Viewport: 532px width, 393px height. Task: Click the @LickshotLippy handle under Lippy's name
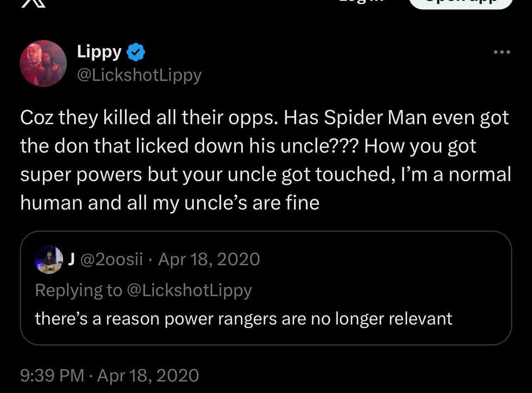(x=139, y=75)
